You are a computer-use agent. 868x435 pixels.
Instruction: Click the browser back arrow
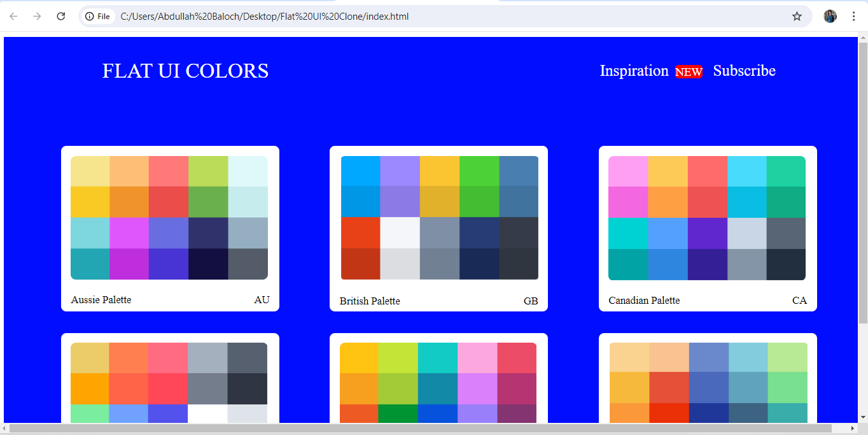[13, 17]
